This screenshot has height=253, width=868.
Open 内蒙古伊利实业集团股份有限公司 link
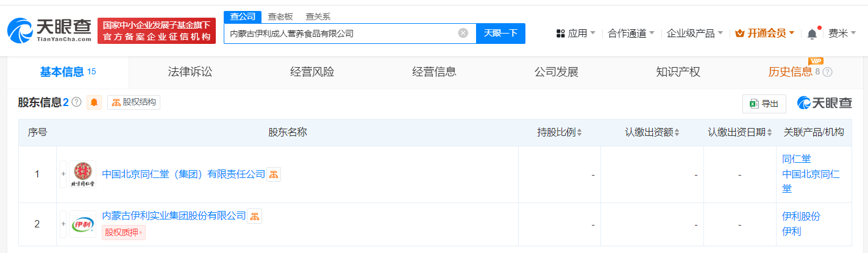pyautogui.click(x=174, y=216)
